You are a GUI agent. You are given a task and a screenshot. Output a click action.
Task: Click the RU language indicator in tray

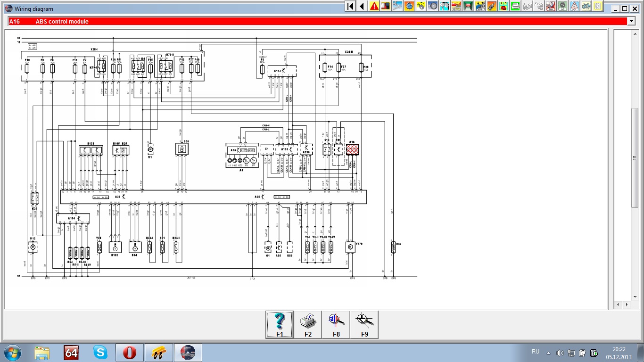[536, 352]
